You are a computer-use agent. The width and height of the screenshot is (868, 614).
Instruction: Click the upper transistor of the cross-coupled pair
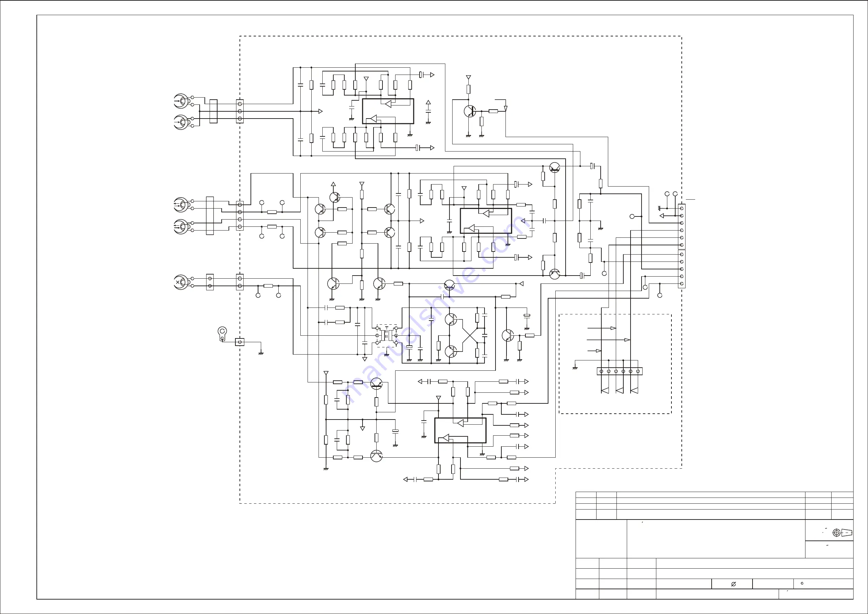pyautogui.click(x=450, y=320)
